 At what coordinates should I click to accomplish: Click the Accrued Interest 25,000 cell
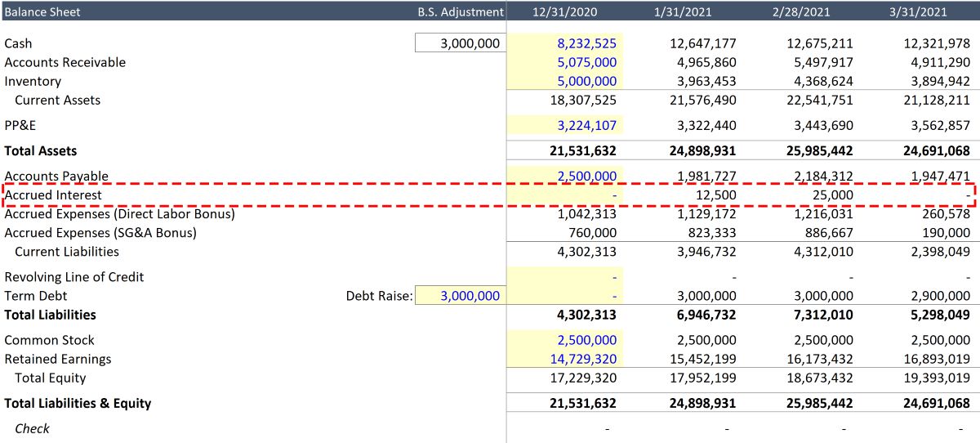coord(835,195)
